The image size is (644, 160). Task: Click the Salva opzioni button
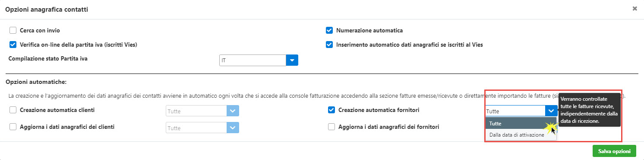click(614, 151)
